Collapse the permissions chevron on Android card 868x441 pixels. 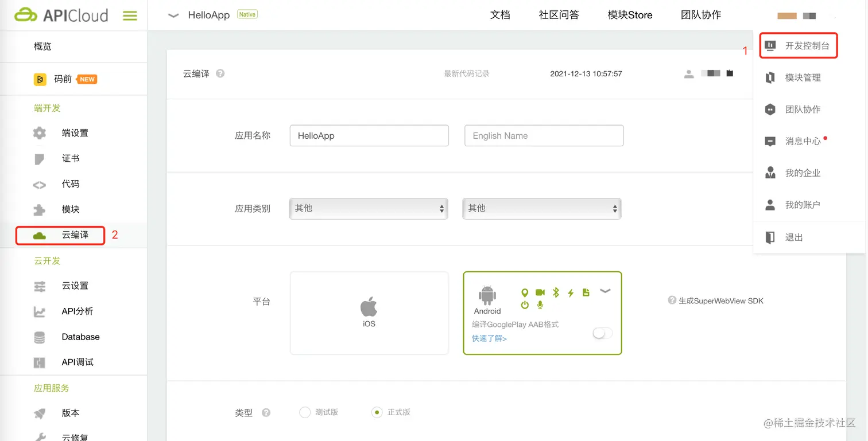(605, 292)
